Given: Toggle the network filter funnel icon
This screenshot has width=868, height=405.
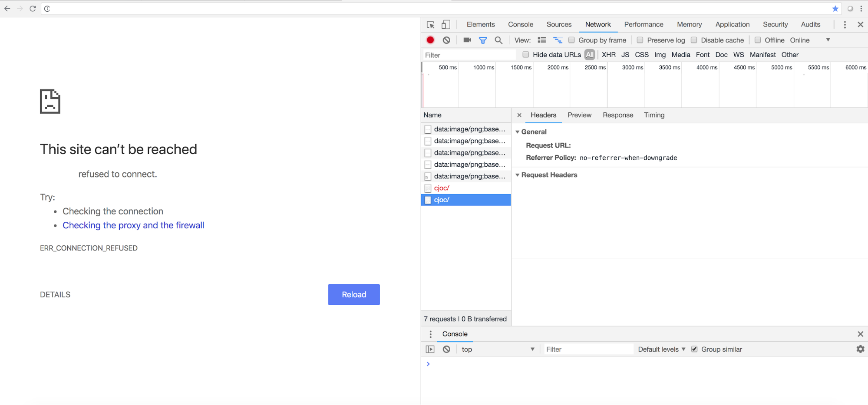Looking at the screenshot, I should click(483, 40).
